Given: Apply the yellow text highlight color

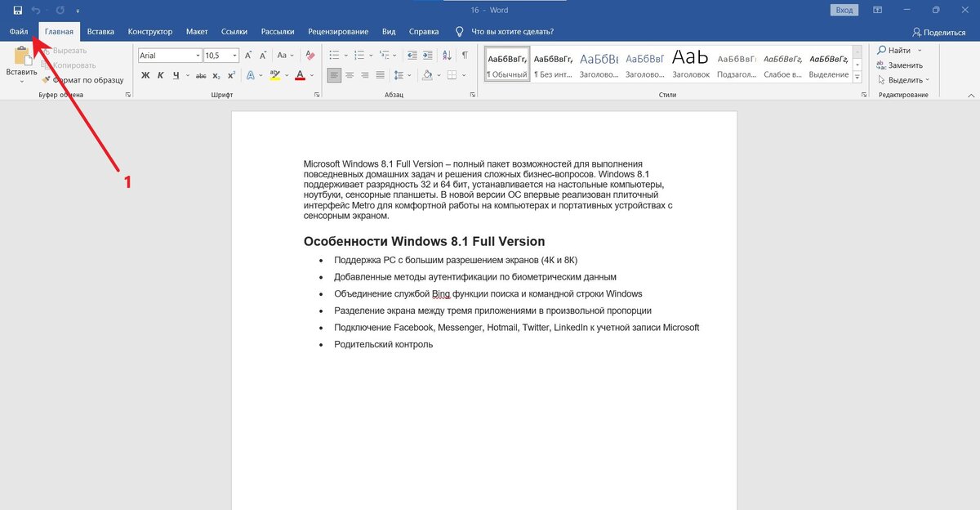Looking at the screenshot, I should pos(274,75).
